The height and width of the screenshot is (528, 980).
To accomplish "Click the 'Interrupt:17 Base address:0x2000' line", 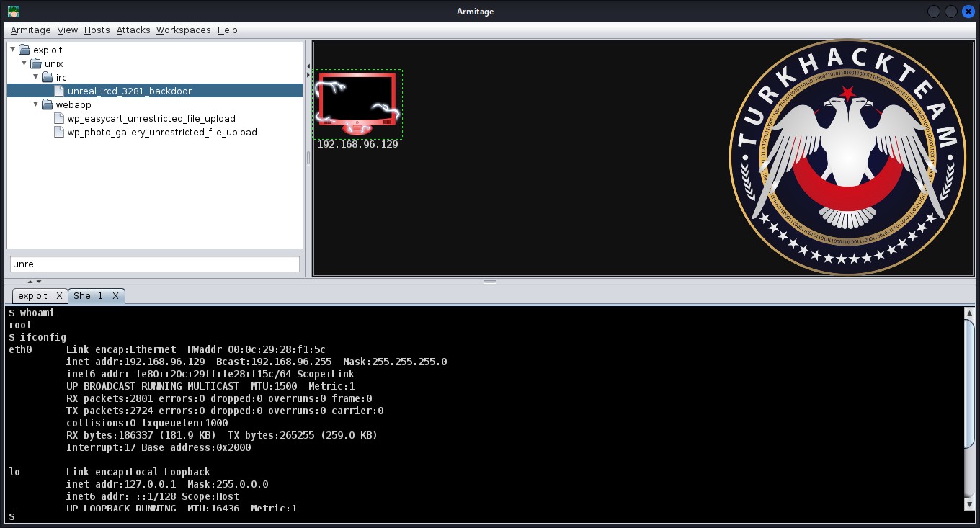I will tap(159, 447).
